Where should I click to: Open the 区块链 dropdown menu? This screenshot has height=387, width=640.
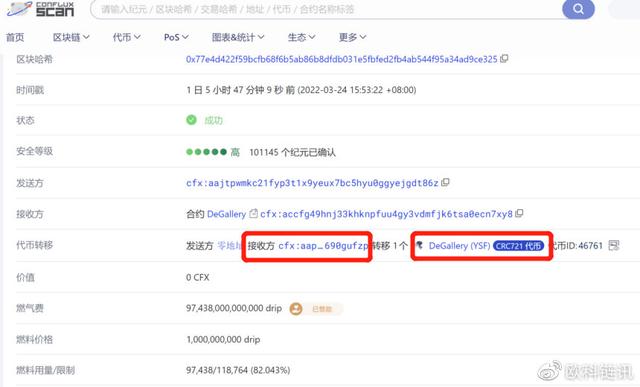71,38
